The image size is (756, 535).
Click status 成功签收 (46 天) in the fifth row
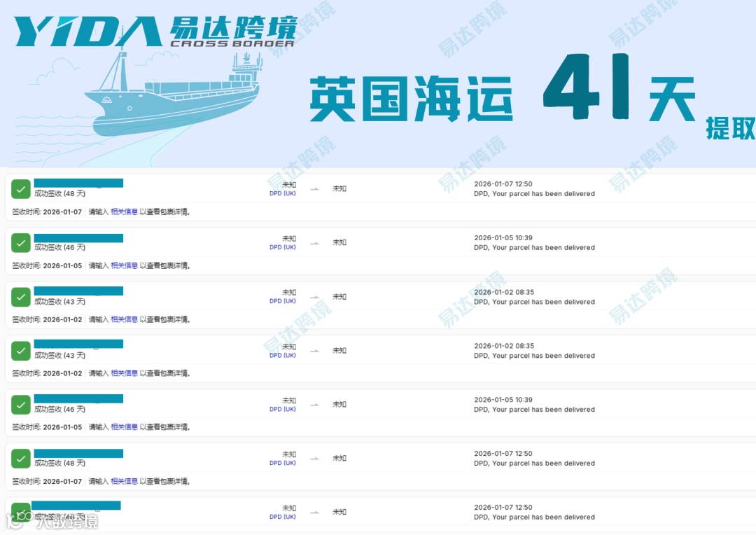(59, 409)
